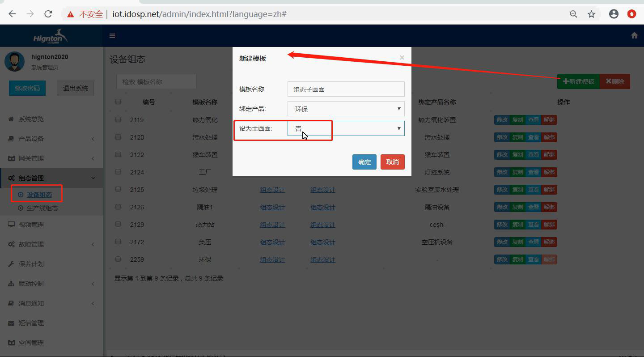Open 视频管理 in the sidebar
The image size is (644, 357).
pos(31,225)
